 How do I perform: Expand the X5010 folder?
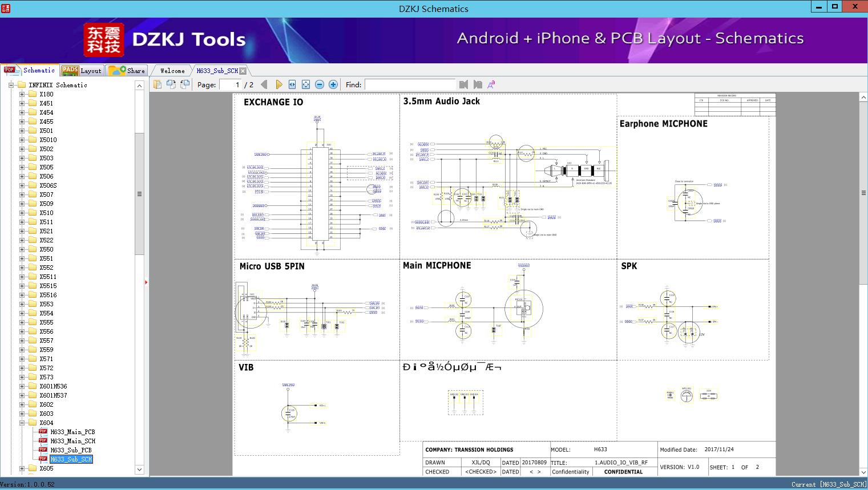pyautogui.click(x=22, y=140)
